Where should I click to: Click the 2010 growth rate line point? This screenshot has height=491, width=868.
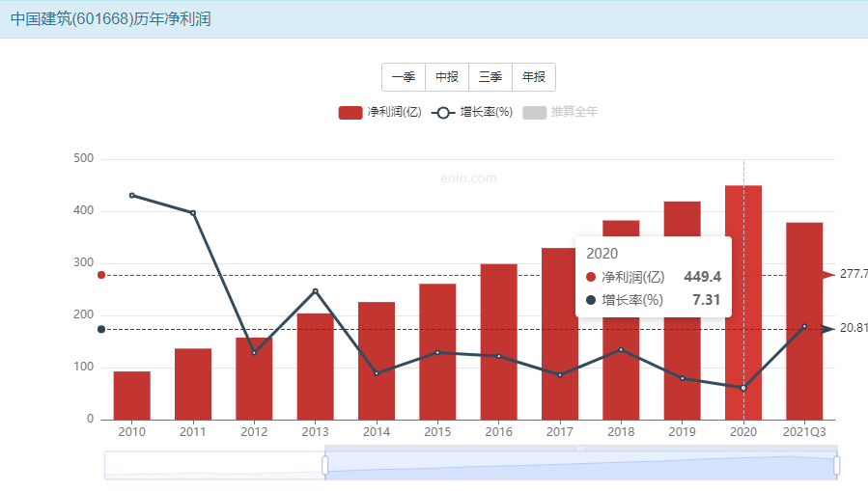pyautogui.click(x=131, y=195)
